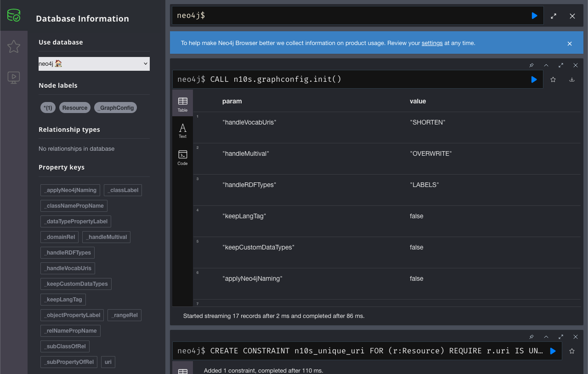Screen dimensions: 588x374
Task: Select the _GraphConfig node label
Action: pos(115,108)
